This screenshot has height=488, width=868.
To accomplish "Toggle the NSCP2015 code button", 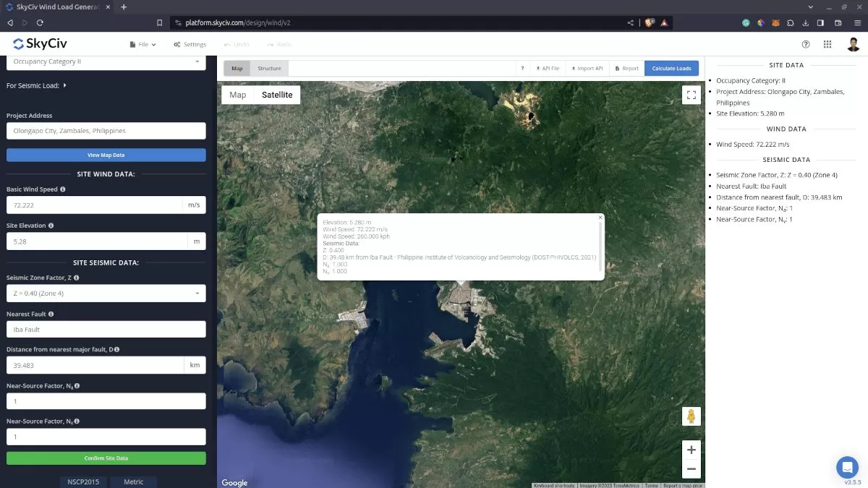I will coord(83,481).
